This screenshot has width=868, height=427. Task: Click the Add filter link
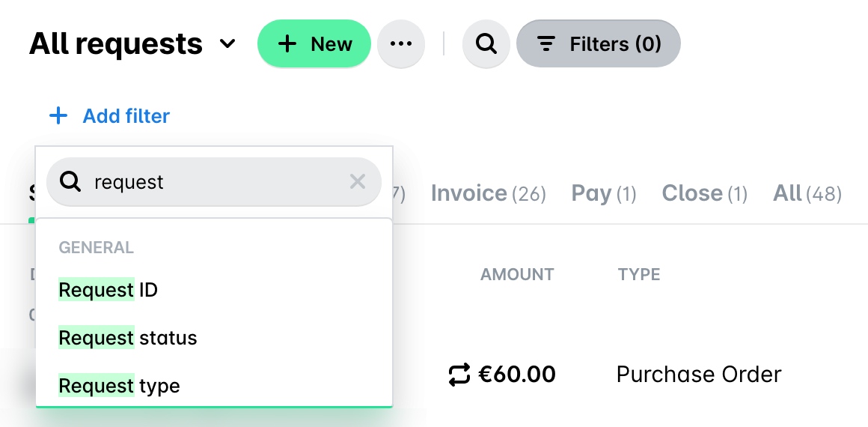pos(126,116)
